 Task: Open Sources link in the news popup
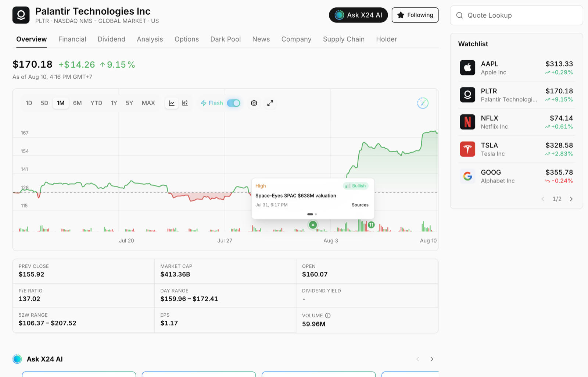pos(360,205)
